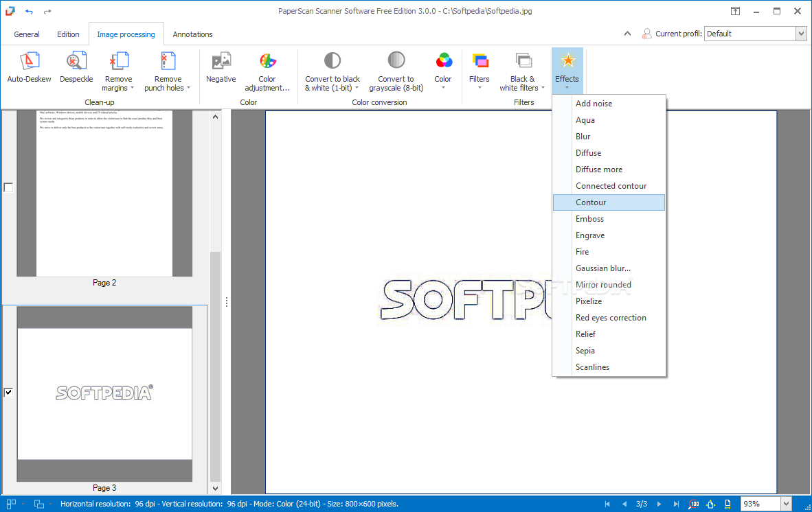Select the Image processing tab
This screenshot has width=812, height=512.
[126, 34]
